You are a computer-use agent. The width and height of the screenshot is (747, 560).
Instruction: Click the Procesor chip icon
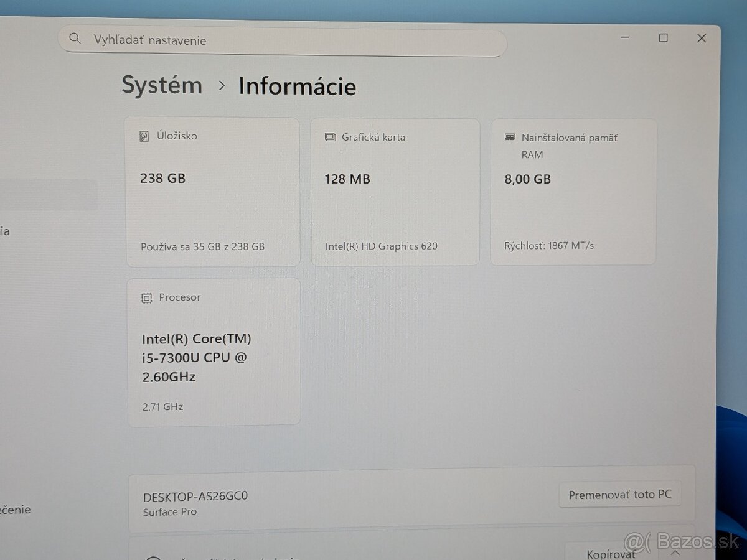click(x=146, y=297)
